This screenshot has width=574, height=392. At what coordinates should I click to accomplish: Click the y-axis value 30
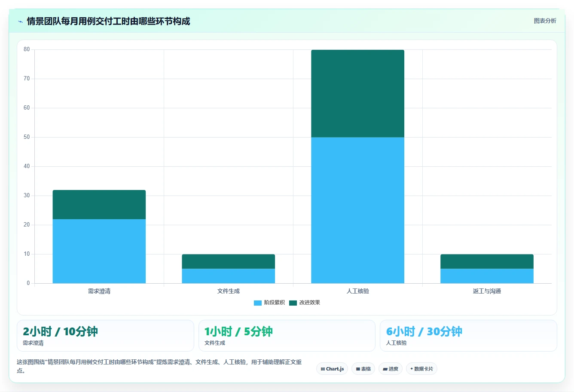[x=27, y=196]
